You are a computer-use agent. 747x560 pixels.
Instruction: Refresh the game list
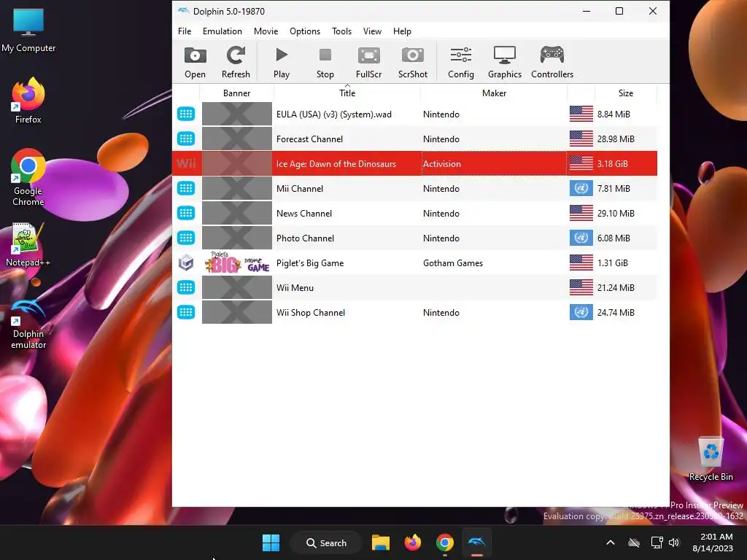[236, 62]
